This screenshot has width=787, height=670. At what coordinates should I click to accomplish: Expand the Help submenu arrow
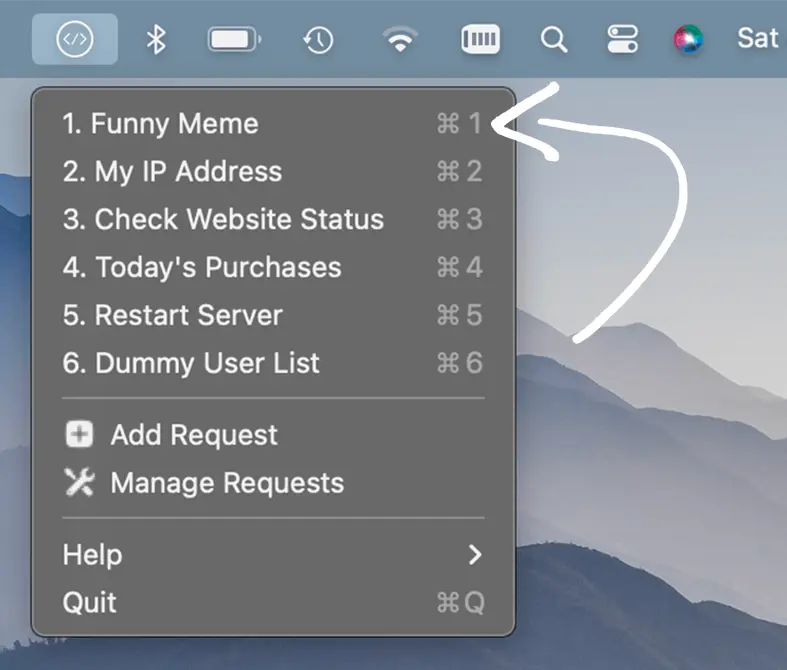coord(474,555)
